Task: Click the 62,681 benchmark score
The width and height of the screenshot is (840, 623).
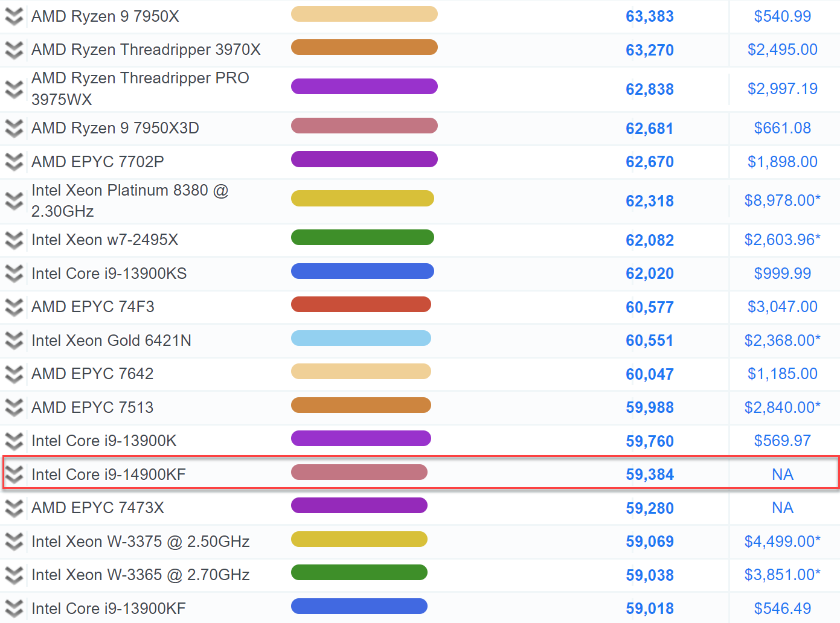Action: click(650, 129)
